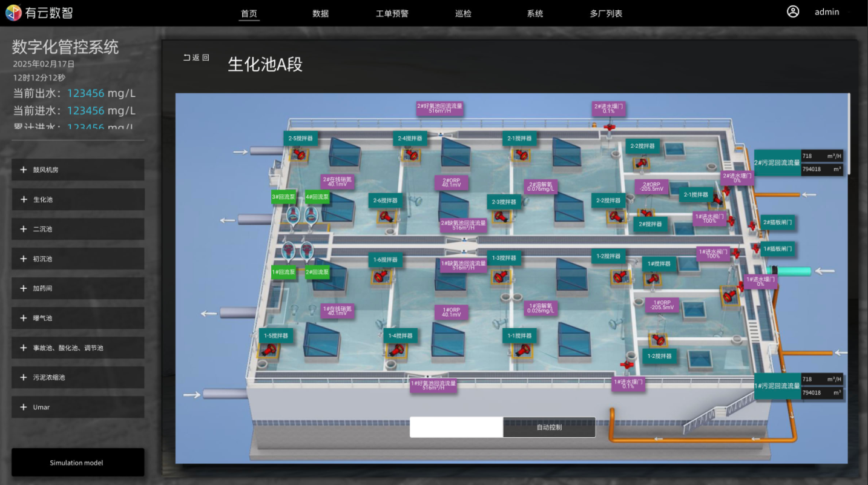Open the 工单预警 menu

(392, 13)
